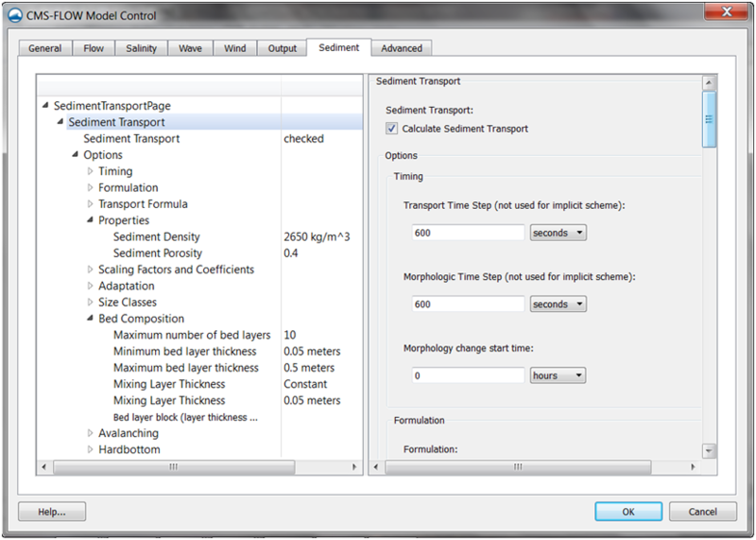The image size is (756, 540).
Task: Go to the Wave tab
Action: (191, 48)
